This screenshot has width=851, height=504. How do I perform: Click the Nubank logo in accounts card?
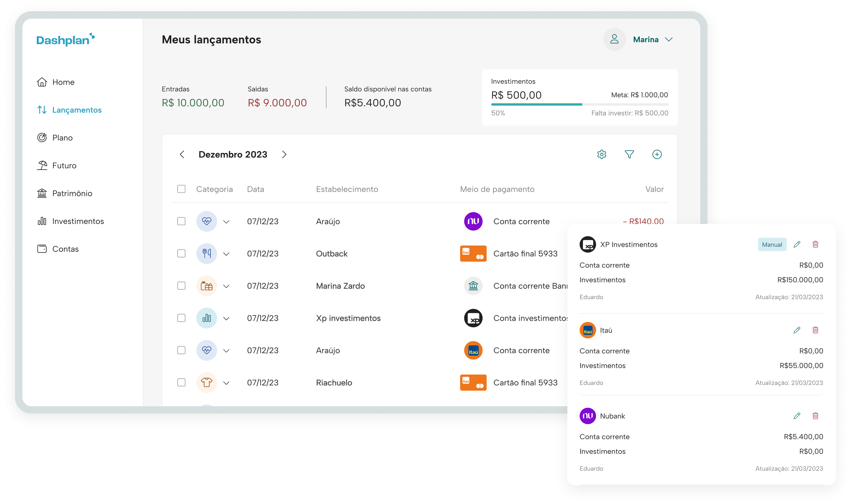(x=587, y=416)
